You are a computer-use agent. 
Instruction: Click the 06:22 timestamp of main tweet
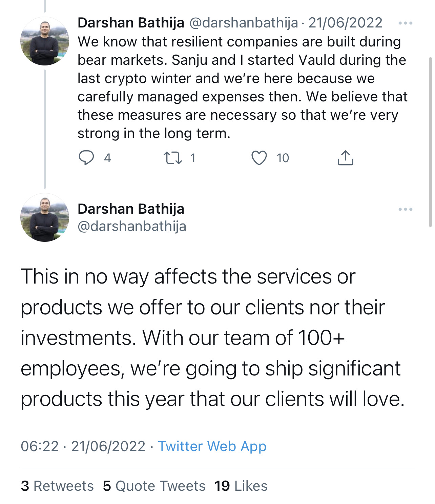[40, 446]
